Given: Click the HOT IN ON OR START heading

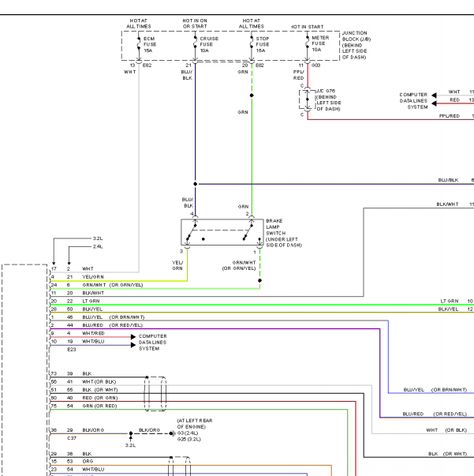Looking at the screenshot, I should tap(195, 24).
